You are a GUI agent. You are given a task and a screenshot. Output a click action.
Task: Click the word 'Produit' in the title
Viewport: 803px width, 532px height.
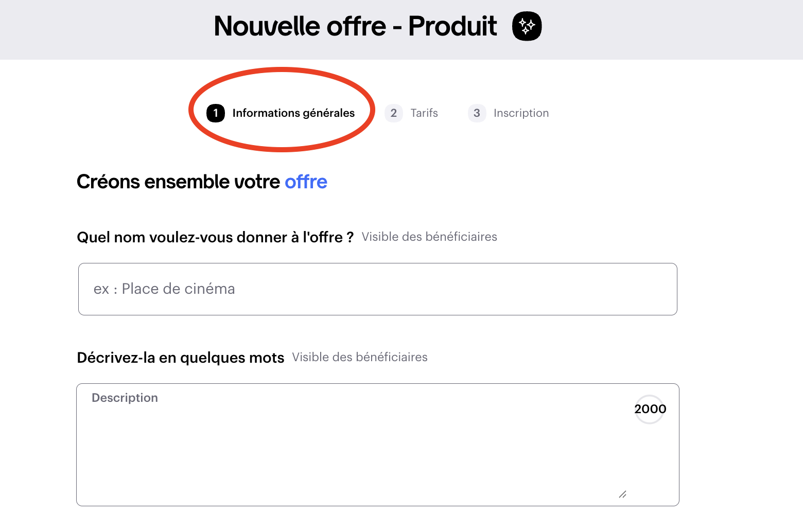[452, 26]
